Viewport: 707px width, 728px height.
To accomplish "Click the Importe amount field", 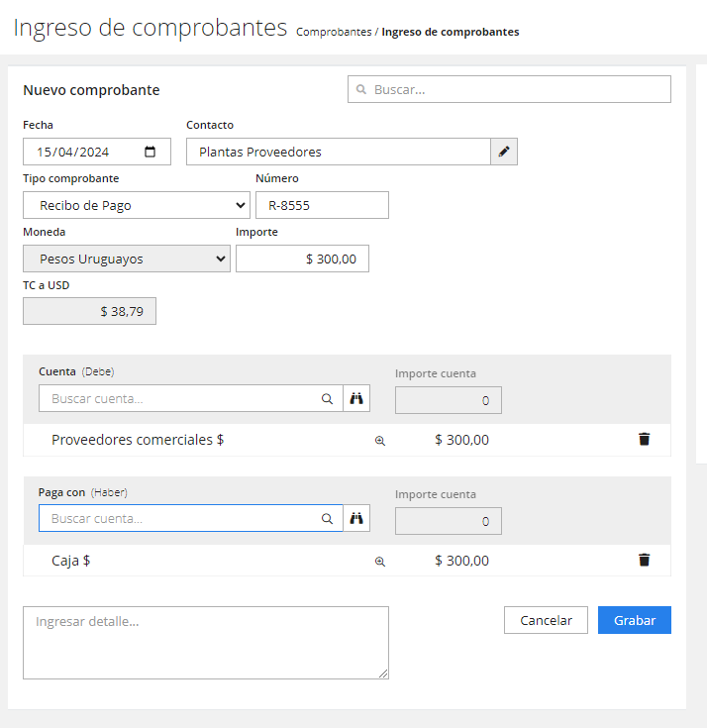I will (302, 259).
